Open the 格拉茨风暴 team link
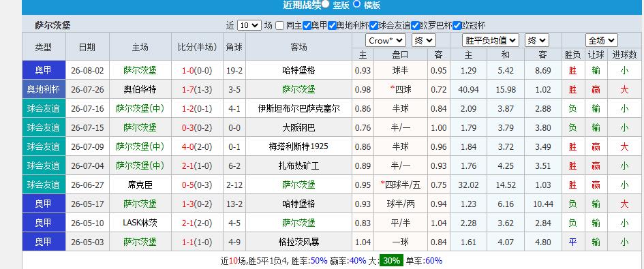The image size is (644, 269). (299, 242)
